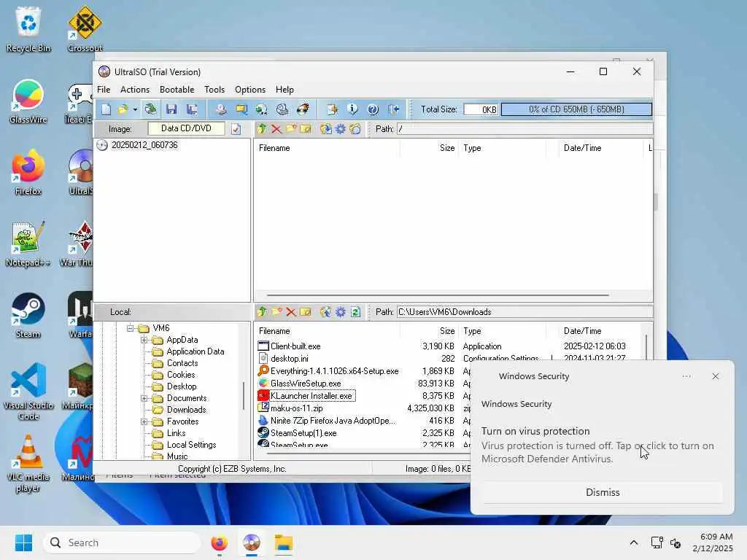
Task: Open the Options menu
Action: tap(250, 90)
